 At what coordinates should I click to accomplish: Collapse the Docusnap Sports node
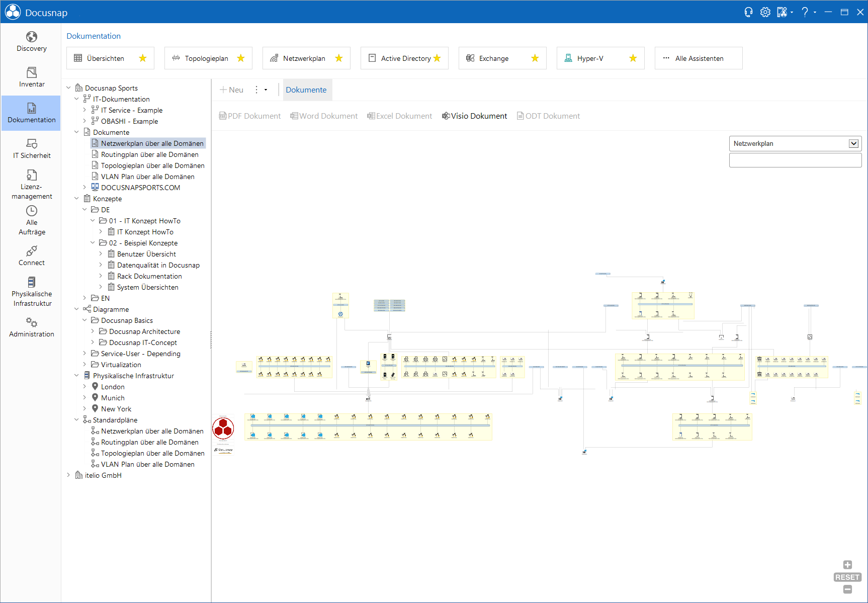69,88
